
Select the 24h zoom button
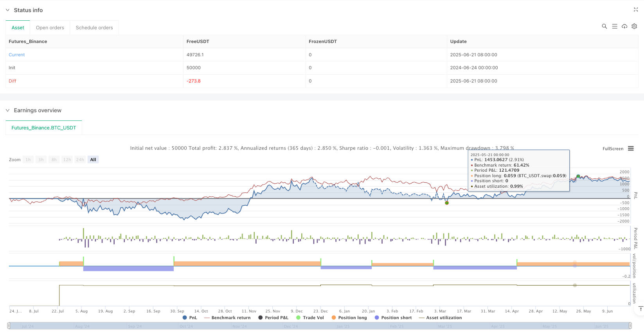80,160
